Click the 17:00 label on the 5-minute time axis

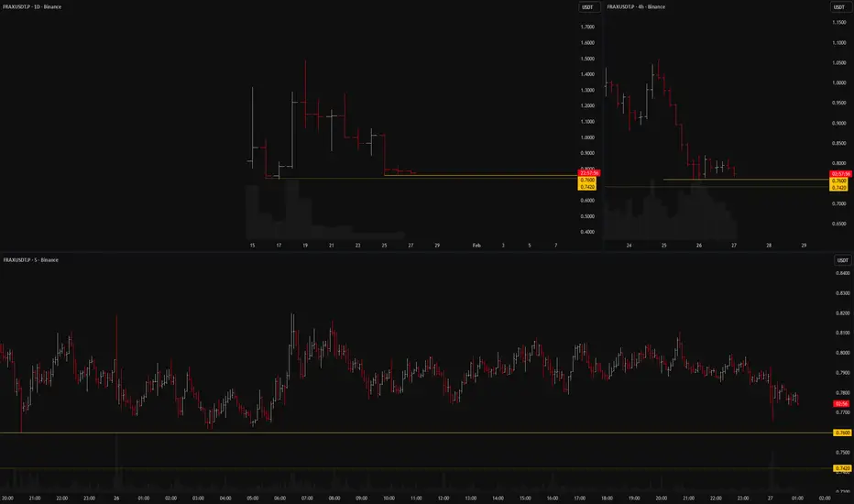coord(579,498)
